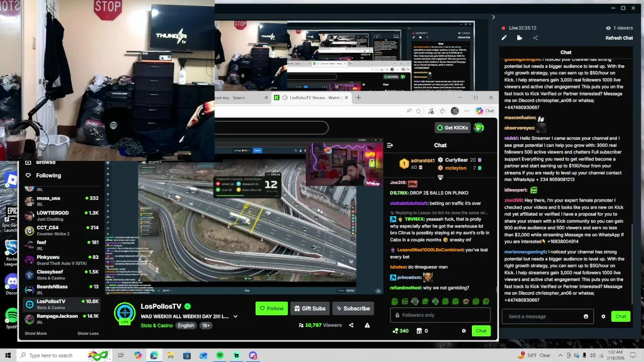Open the Windows Start menu
Image resolution: width=644 pixels, height=362 pixels.
tap(8, 355)
